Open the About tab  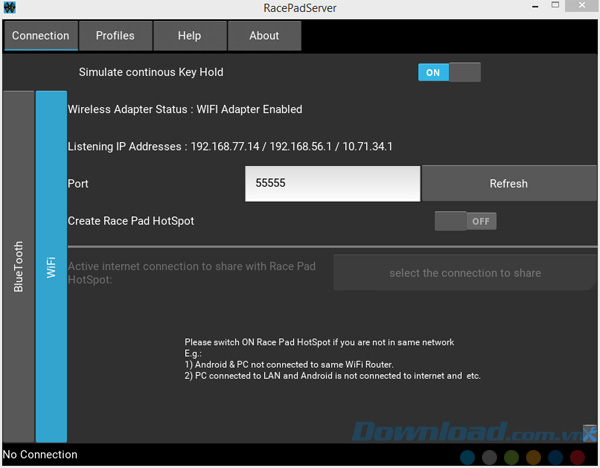tap(264, 36)
